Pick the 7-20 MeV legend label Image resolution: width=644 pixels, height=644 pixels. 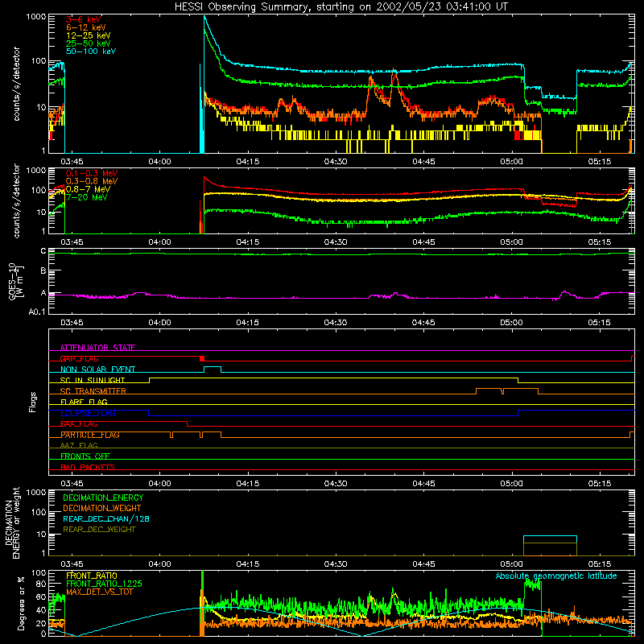[86, 197]
